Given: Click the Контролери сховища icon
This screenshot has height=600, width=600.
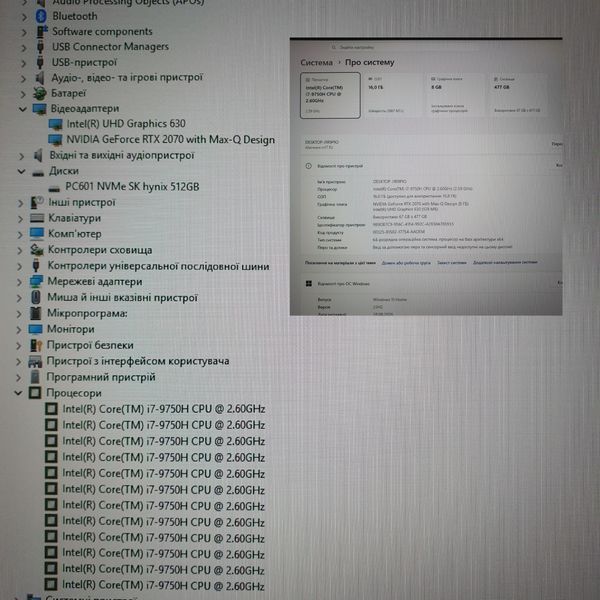Looking at the screenshot, I should coord(37,250).
